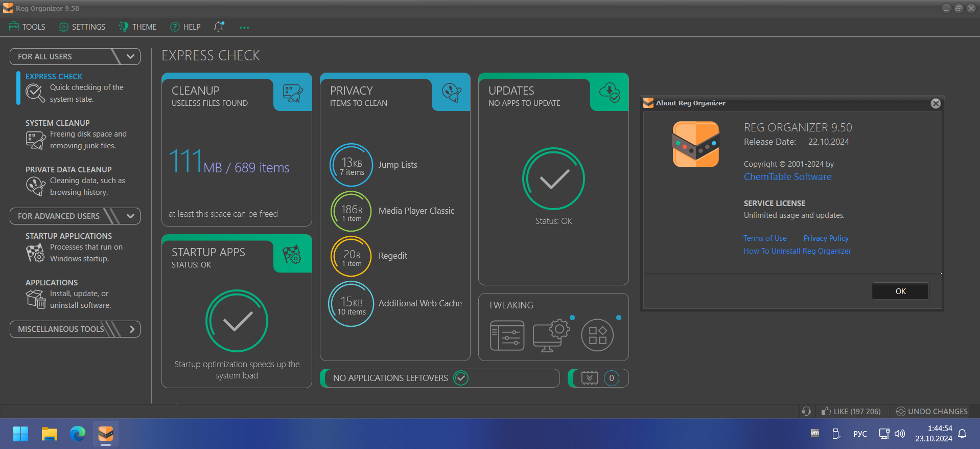Click the Privacy card header icon
The image size is (980, 449).
click(x=451, y=93)
